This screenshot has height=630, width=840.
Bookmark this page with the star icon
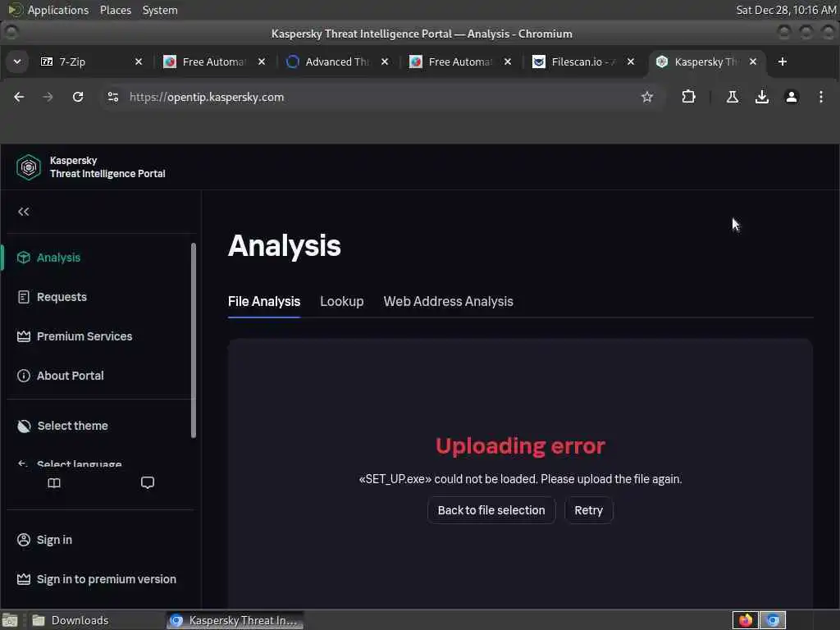[x=647, y=97]
